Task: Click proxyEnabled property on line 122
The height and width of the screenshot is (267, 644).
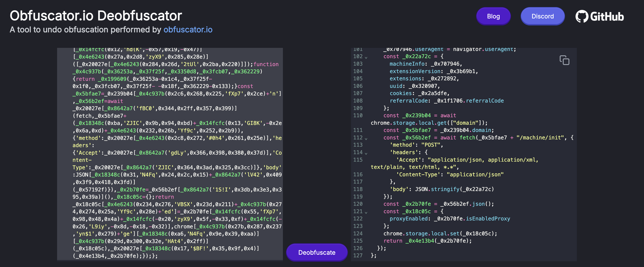Action: click(x=409, y=218)
